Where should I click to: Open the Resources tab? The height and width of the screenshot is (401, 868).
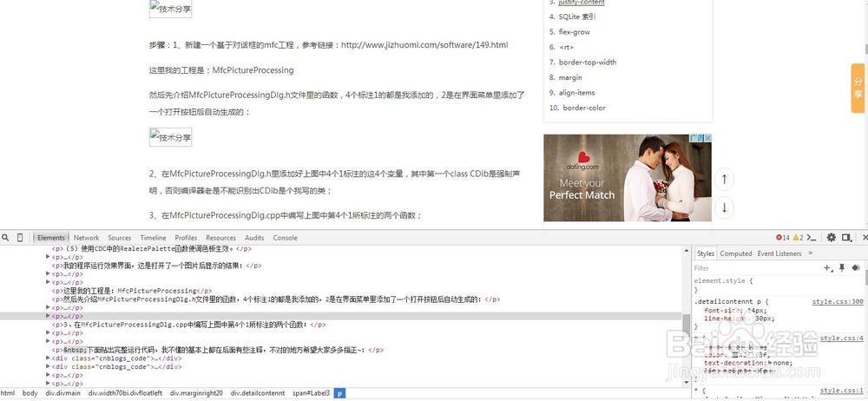click(220, 238)
